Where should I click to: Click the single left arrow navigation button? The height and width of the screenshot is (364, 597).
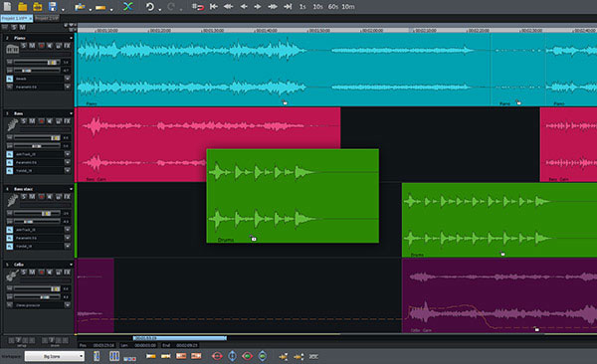point(244,7)
